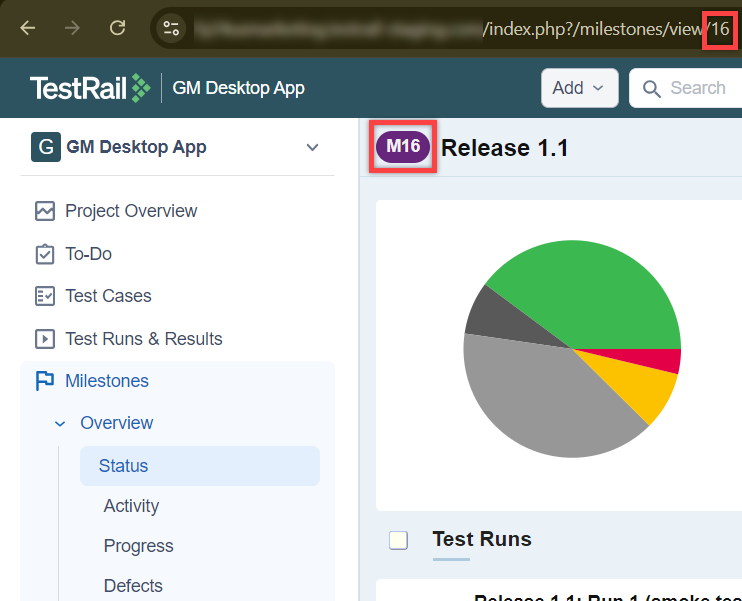The width and height of the screenshot is (742, 601).
Task: Click the Project Overview chart icon
Action: [45, 211]
